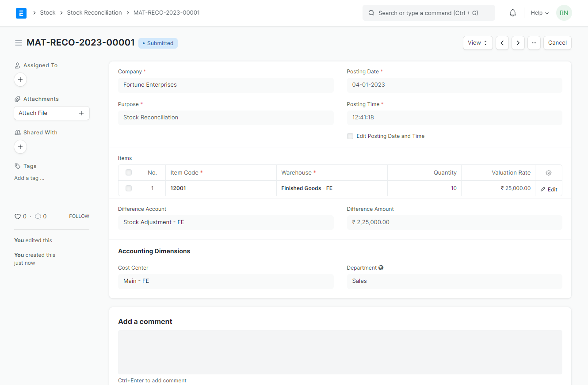Cancel the submitted document
Image resolution: width=588 pixels, height=385 pixels.
pyautogui.click(x=557, y=42)
